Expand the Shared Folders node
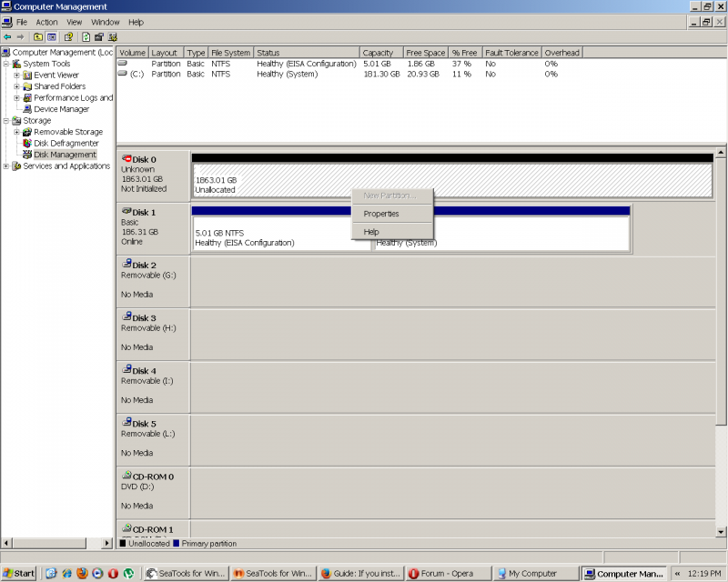 tap(16, 86)
